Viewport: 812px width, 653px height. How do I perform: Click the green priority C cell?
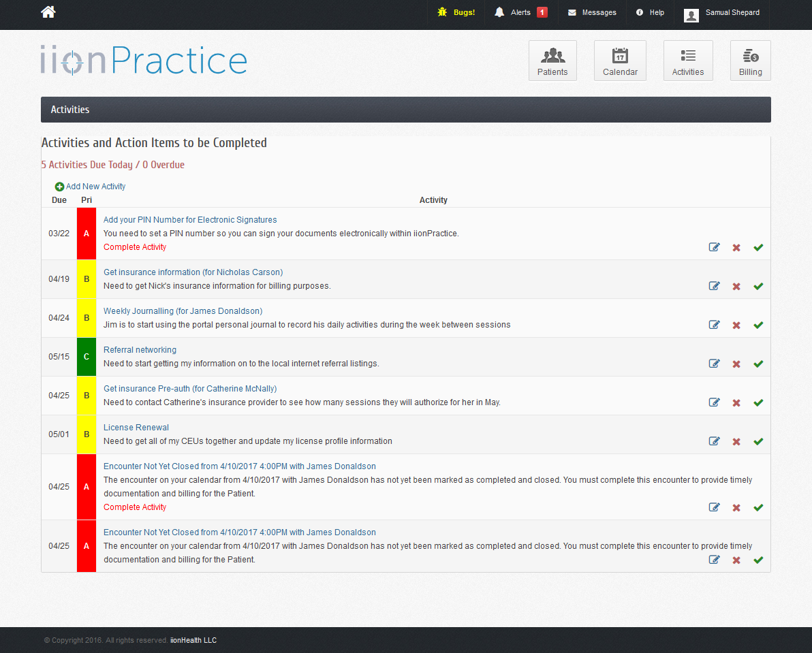pyautogui.click(x=87, y=357)
